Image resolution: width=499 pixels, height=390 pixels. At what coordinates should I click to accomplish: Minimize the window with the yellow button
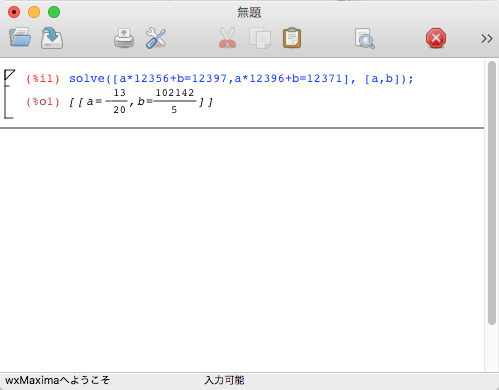click(x=34, y=12)
